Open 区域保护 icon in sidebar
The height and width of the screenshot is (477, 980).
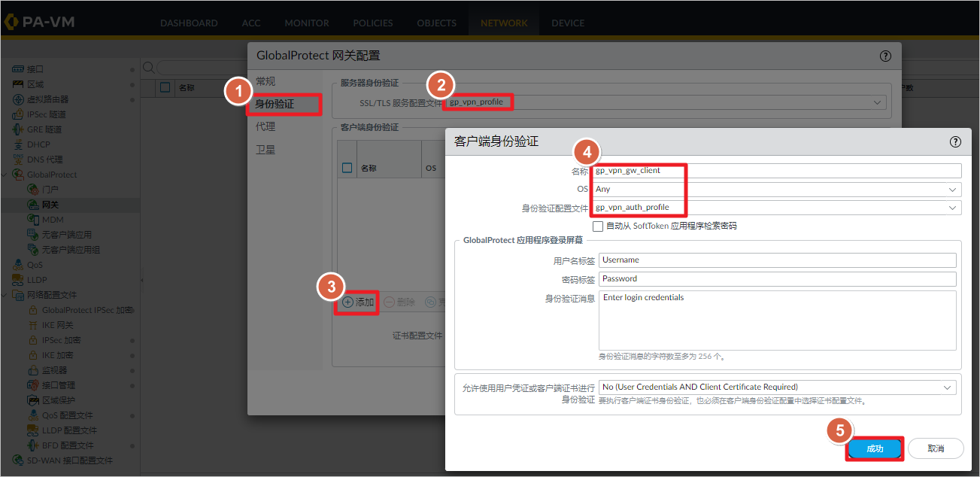click(33, 400)
